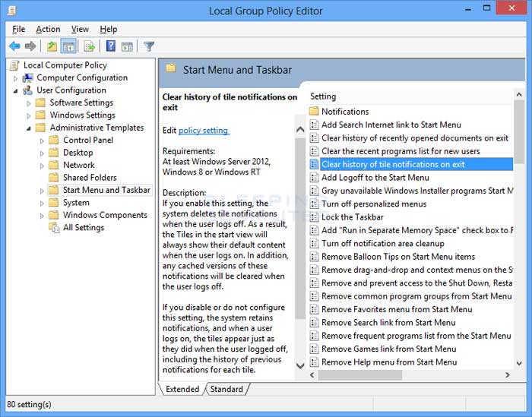Select the Windows Components tree item
The image size is (532, 417).
pyautogui.click(x=105, y=215)
